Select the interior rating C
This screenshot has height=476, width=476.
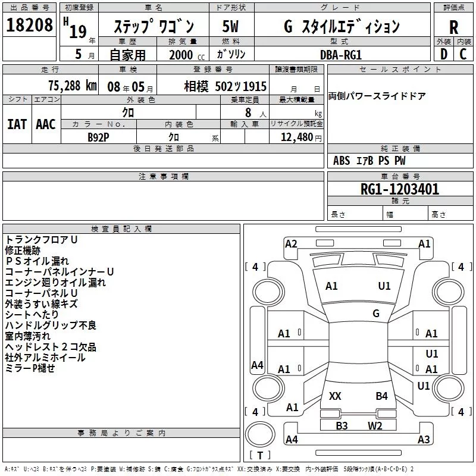[x=463, y=54]
